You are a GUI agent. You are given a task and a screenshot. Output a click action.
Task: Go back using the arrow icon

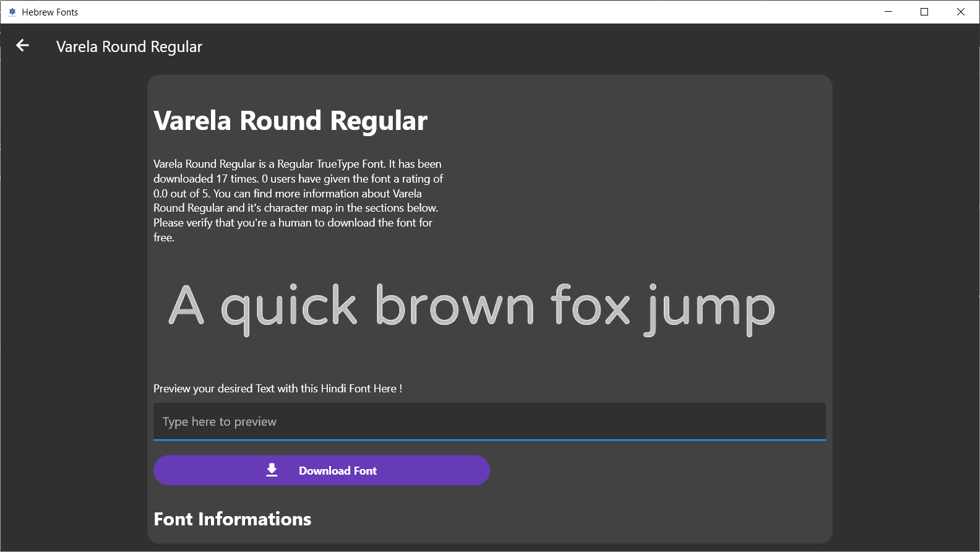pos(23,45)
